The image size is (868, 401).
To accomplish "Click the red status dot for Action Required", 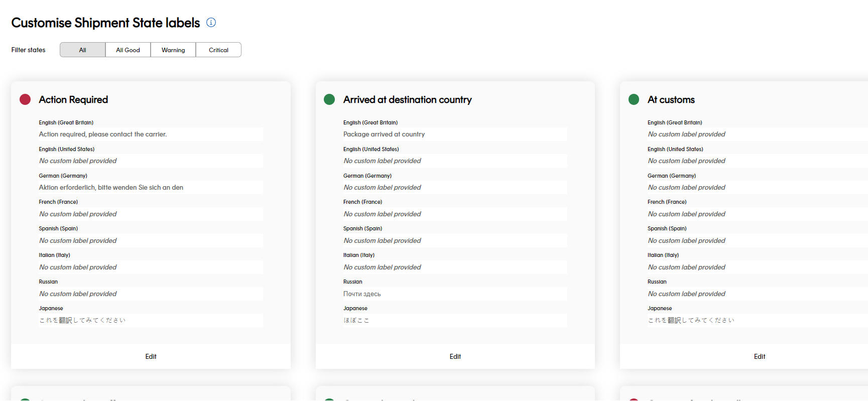I will tap(25, 99).
